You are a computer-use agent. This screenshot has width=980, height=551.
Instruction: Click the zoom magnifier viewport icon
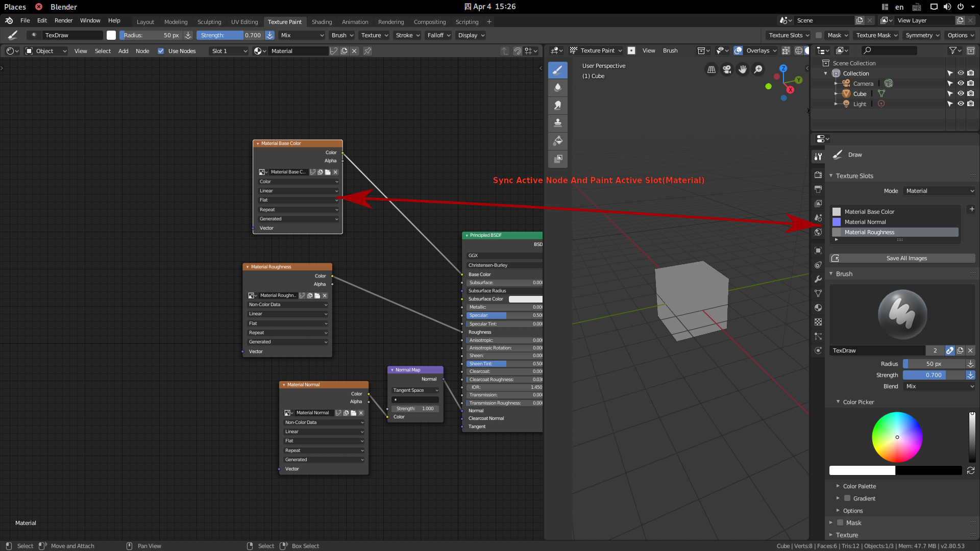coord(758,69)
